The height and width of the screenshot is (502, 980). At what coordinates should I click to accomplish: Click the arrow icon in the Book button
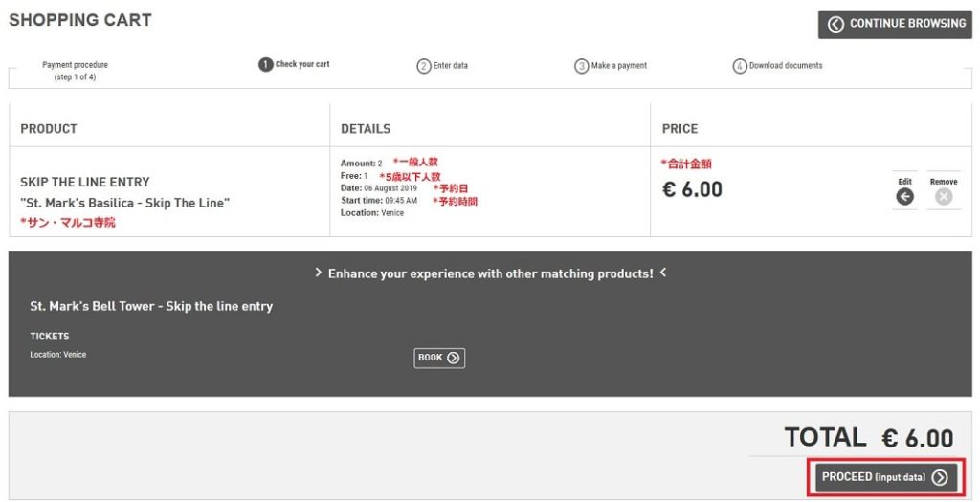coord(454,358)
